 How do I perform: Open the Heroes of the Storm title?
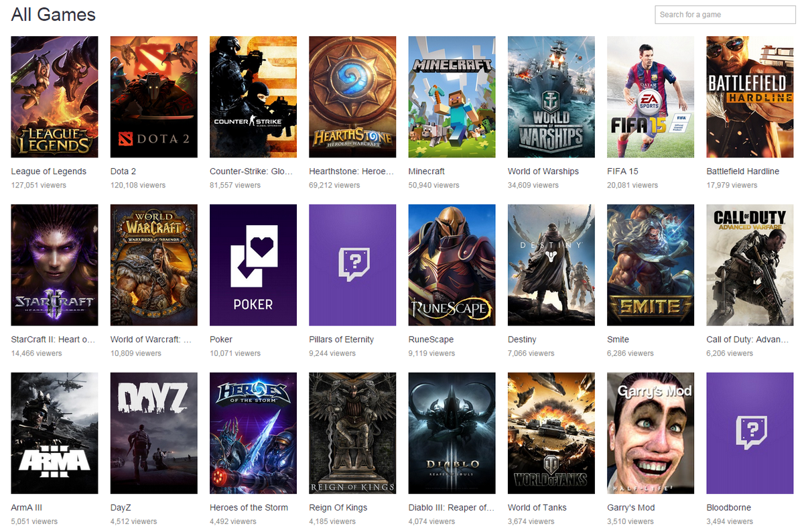(249, 508)
